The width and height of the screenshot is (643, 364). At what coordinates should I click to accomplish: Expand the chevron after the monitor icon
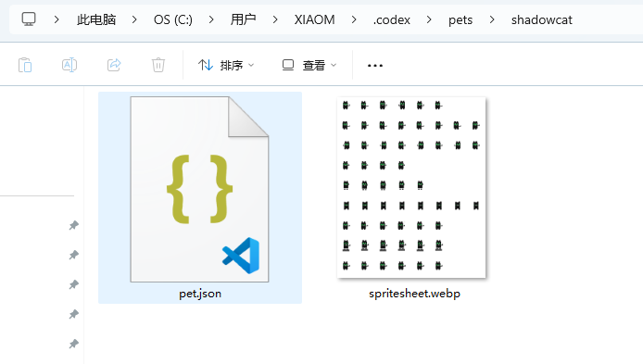click(57, 19)
